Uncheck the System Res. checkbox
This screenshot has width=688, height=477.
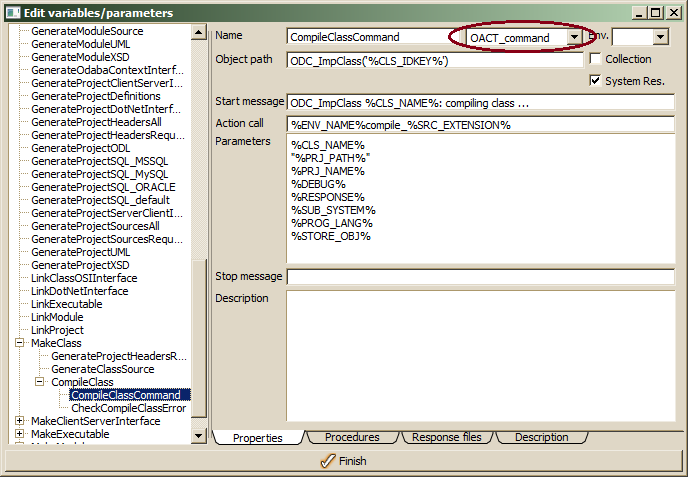coord(596,81)
